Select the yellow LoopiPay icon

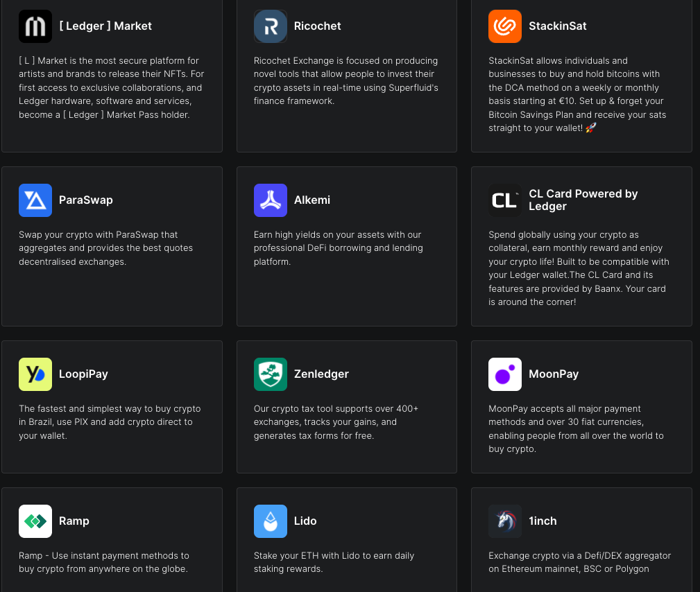(x=35, y=374)
